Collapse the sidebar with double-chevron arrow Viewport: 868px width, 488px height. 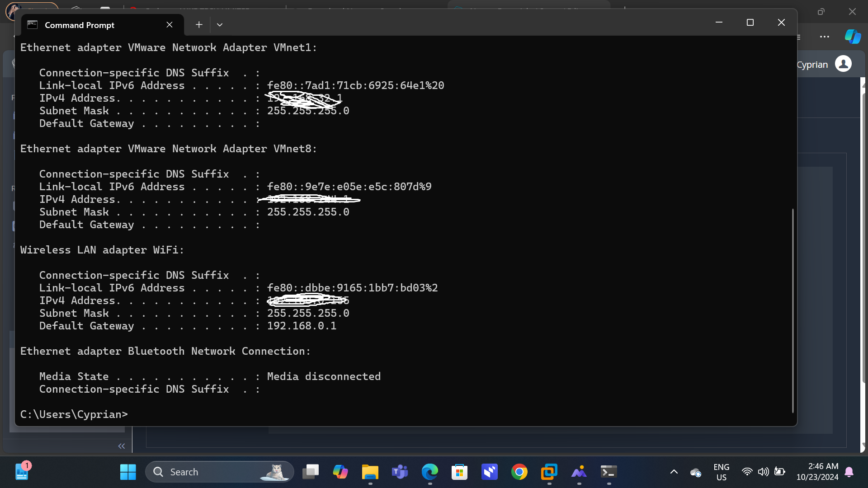click(x=121, y=446)
